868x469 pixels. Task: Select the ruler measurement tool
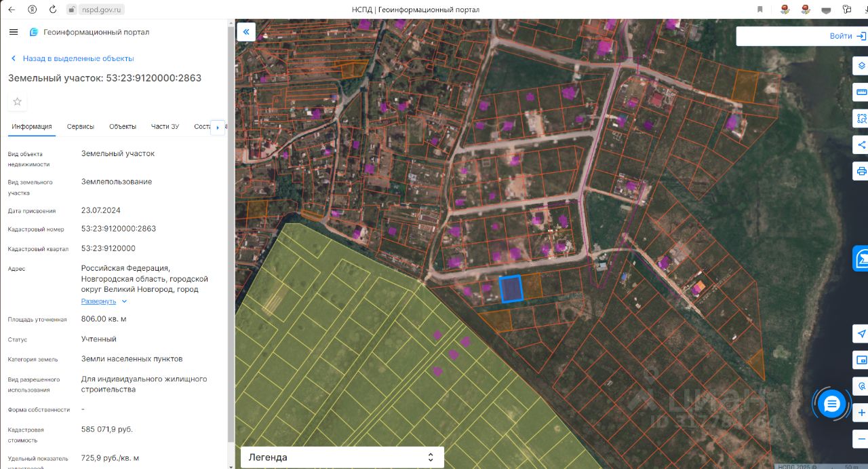pyautogui.click(x=861, y=92)
